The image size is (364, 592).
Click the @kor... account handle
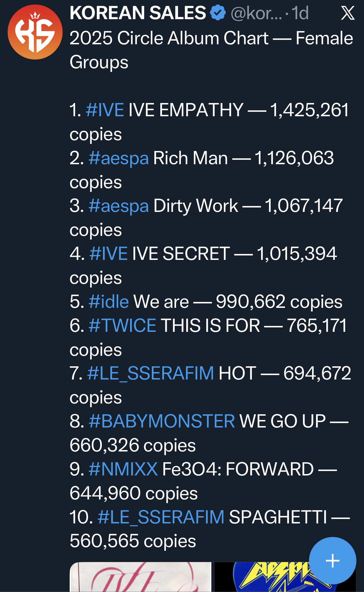pos(256,13)
